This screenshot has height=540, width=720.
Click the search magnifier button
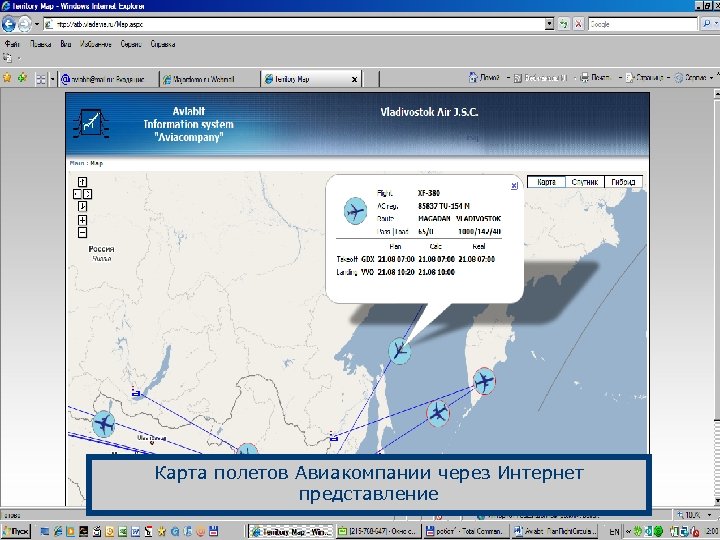click(707, 24)
